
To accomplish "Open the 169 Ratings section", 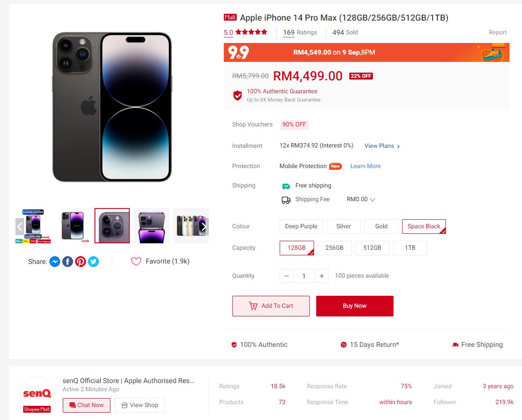I will point(300,32).
